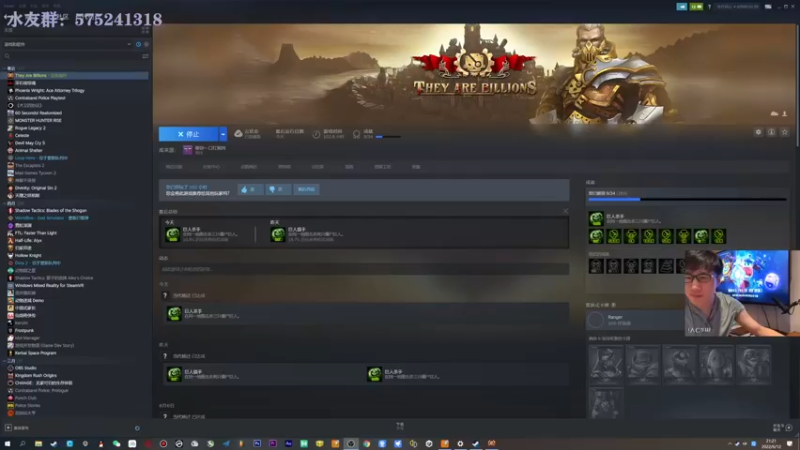Recommend the game with thumbs up button
The width and height of the screenshot is (800, 450).
pos(250,189)
